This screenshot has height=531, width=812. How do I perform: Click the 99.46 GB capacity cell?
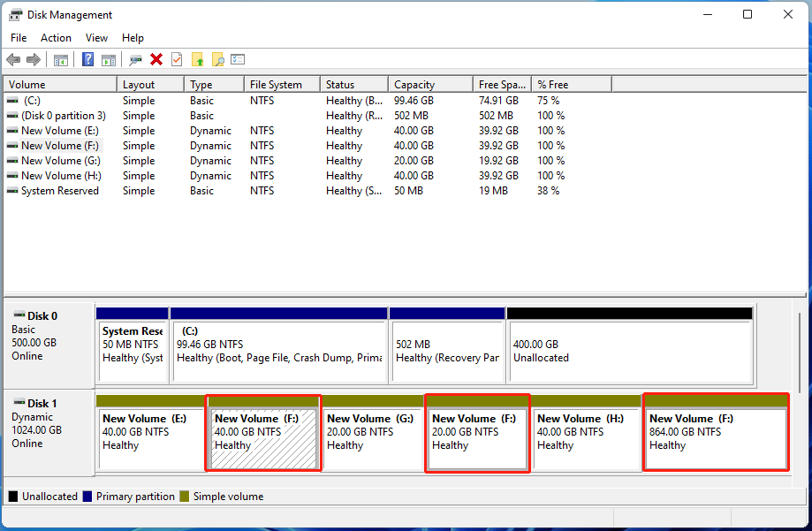tap(414, 101)
